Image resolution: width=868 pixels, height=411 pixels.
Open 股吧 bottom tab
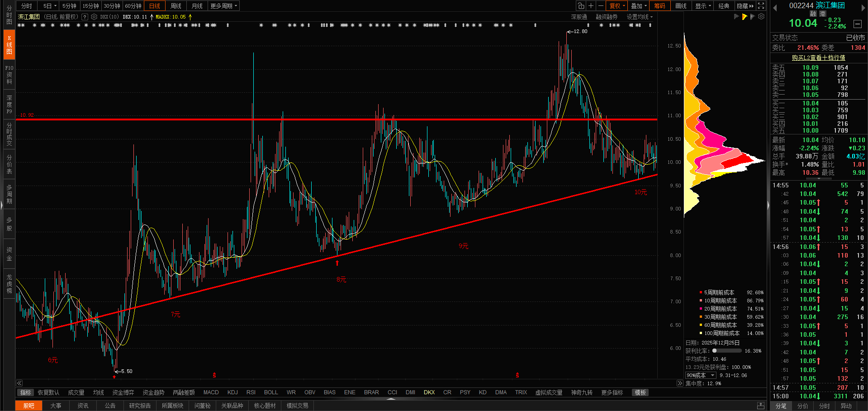(28, 406)
